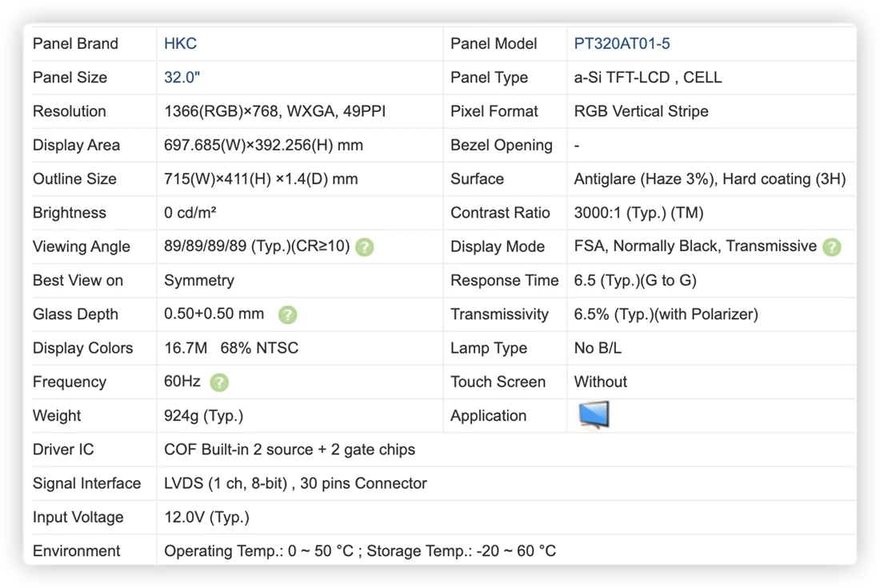880x588 pixels.
Task: Click the Response Time 6.5 value
Action: point(634,281)
